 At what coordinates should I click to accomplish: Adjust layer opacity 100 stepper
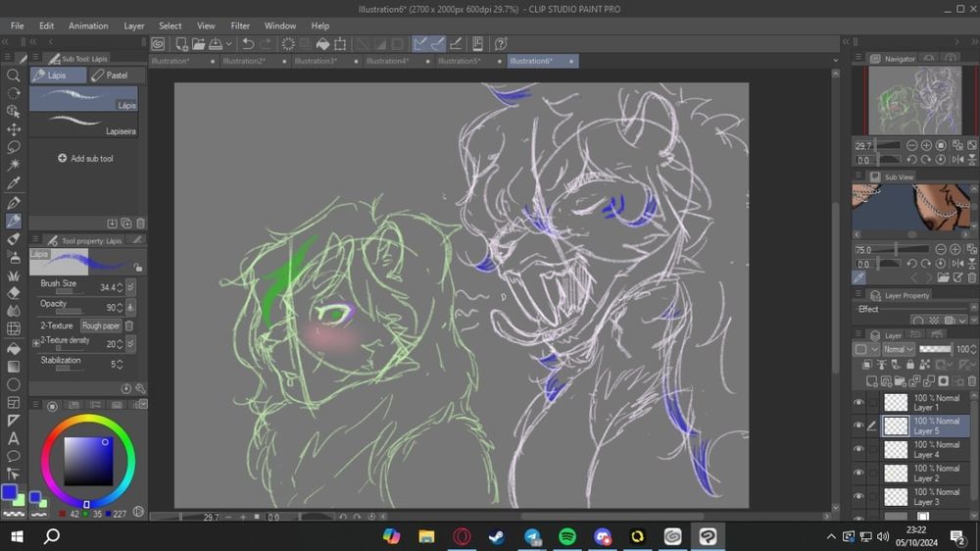(x=974, y=349)
